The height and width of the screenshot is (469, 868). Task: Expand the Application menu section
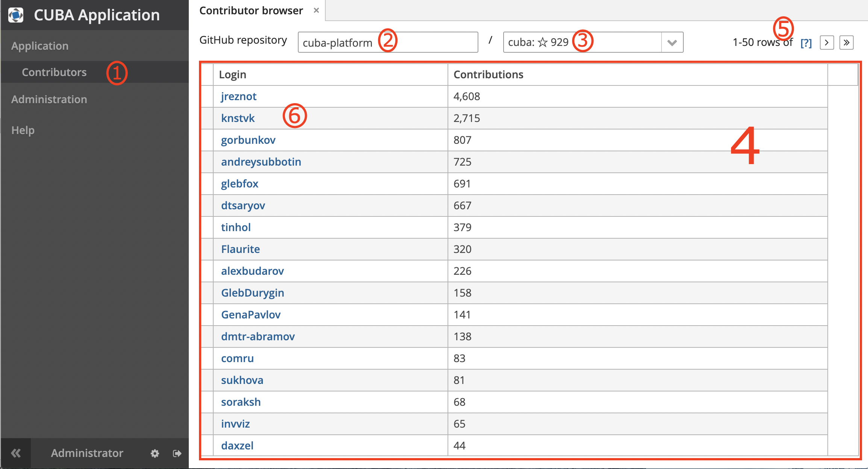click(40, 46)
